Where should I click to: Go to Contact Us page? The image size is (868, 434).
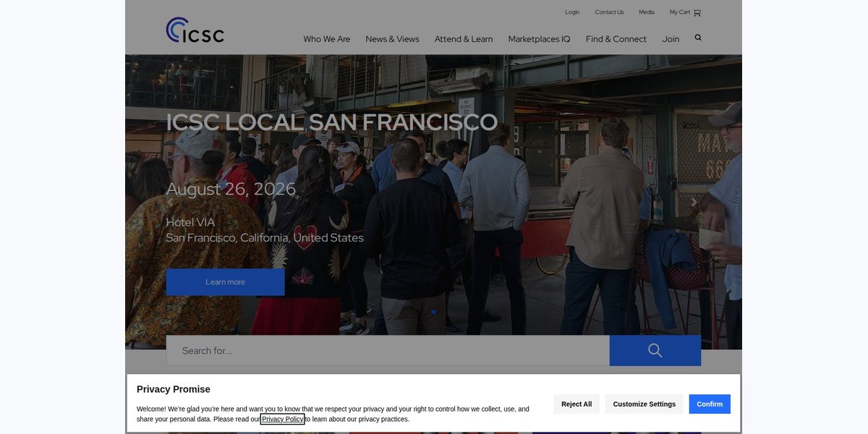(x=609, y=12)
